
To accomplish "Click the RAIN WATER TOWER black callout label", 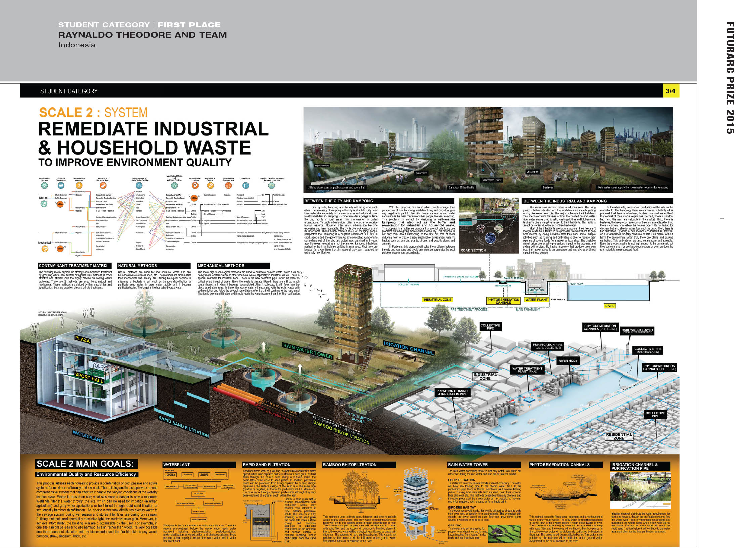I will 637,331.
